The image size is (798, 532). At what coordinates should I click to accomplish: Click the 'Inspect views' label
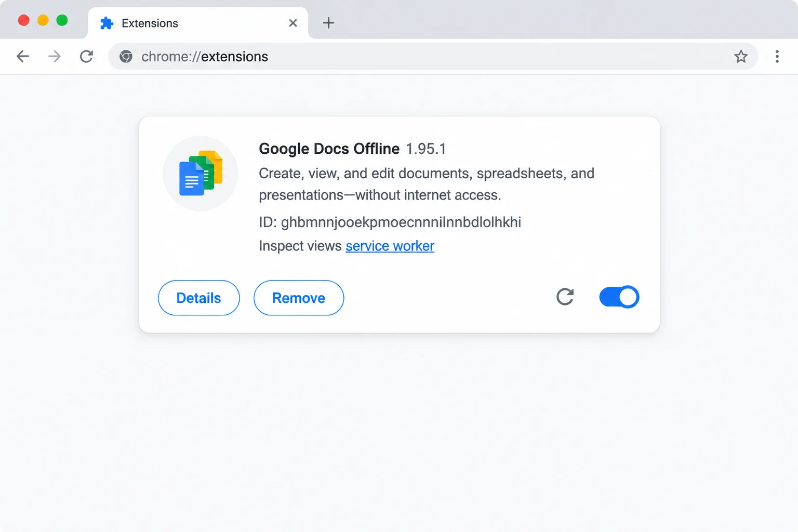tap(300, 246)
